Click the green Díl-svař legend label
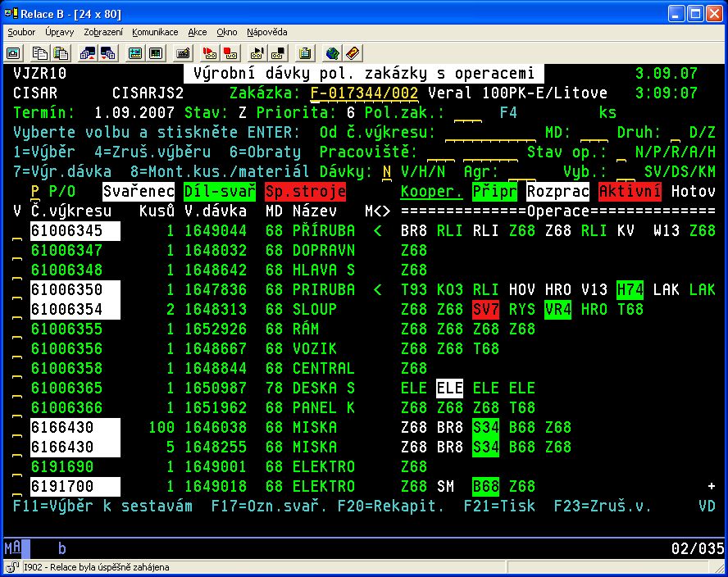The width and height of the screenshot is (728, 577). pos(220,192)
